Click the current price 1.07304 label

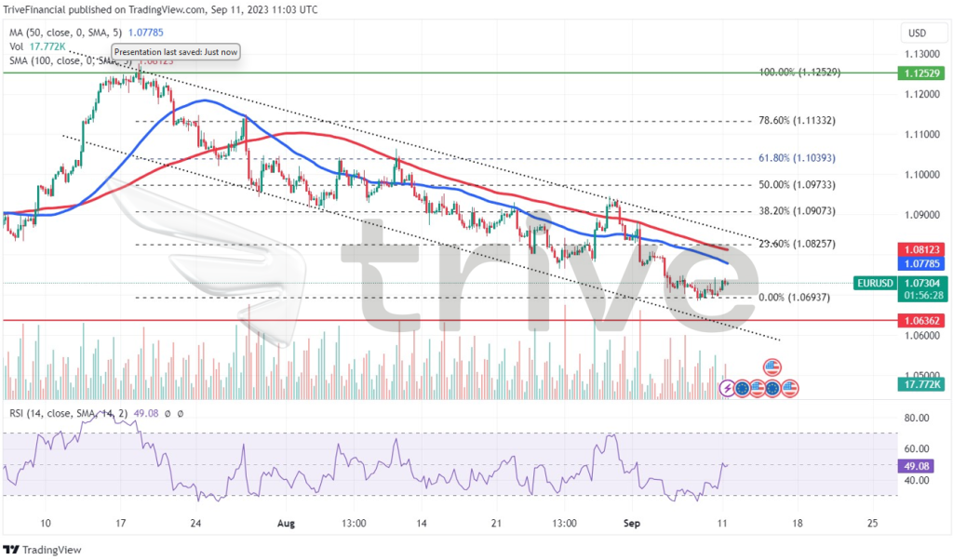coord(922,283)
